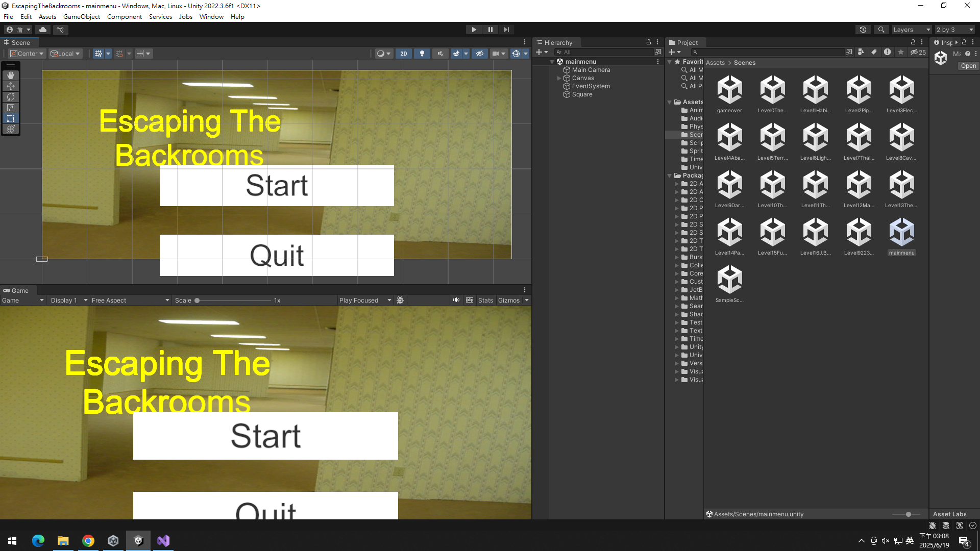Screen dimensions: 980x551
Task: Toggle Stats in Game view
Action: click(485, 300)
